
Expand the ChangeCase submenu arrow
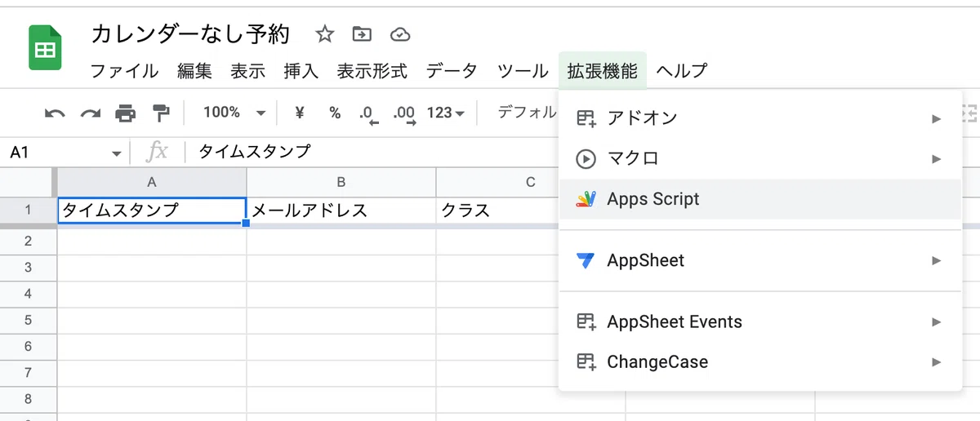(937, 361)
